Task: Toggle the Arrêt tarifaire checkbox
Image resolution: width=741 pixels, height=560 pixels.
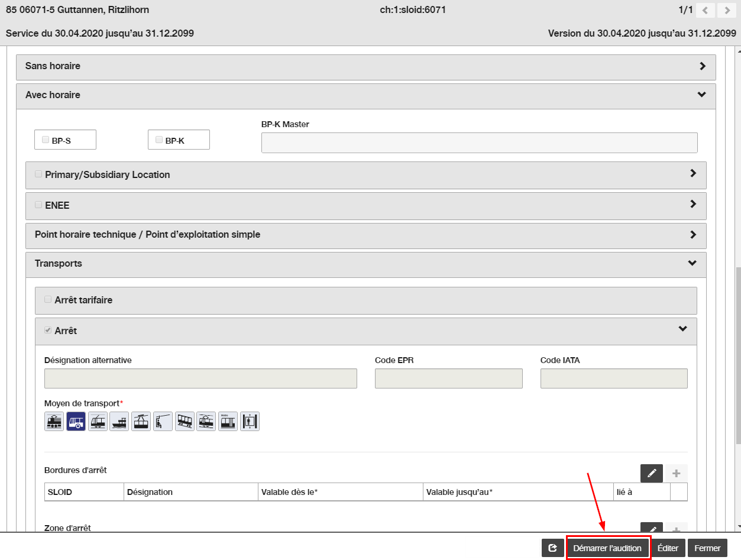Action: (x=48, y=299)
